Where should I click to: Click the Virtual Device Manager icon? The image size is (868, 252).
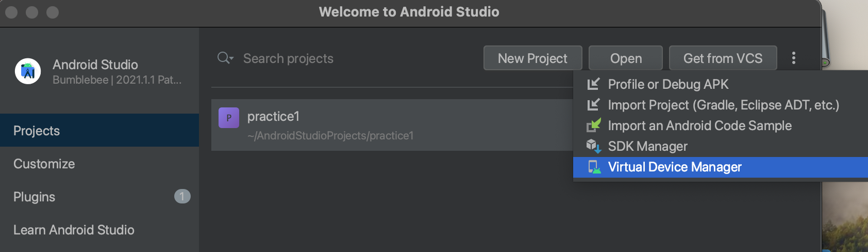(594, 167)
